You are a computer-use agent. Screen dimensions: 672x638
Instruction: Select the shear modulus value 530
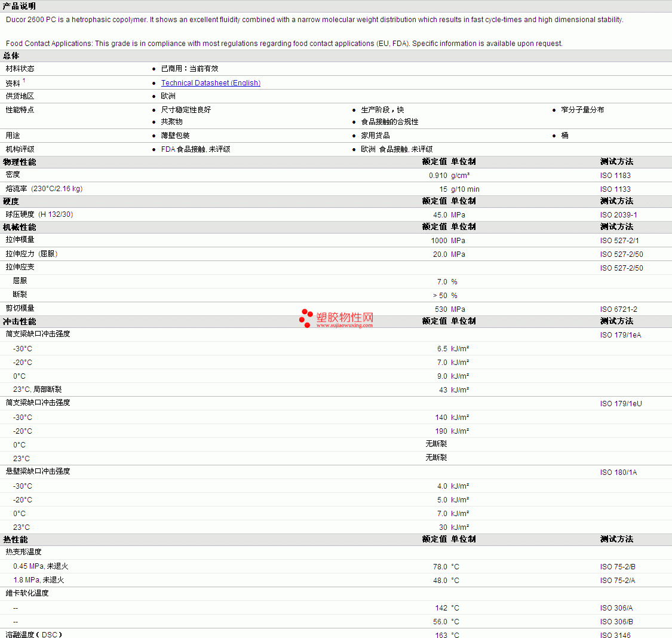[441, 309]
